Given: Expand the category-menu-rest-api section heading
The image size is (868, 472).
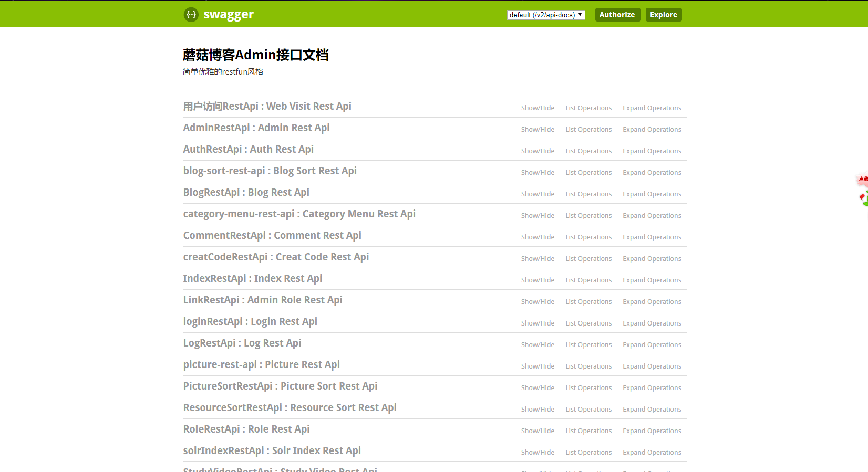Looking at the screenshot, I should 299,214.
